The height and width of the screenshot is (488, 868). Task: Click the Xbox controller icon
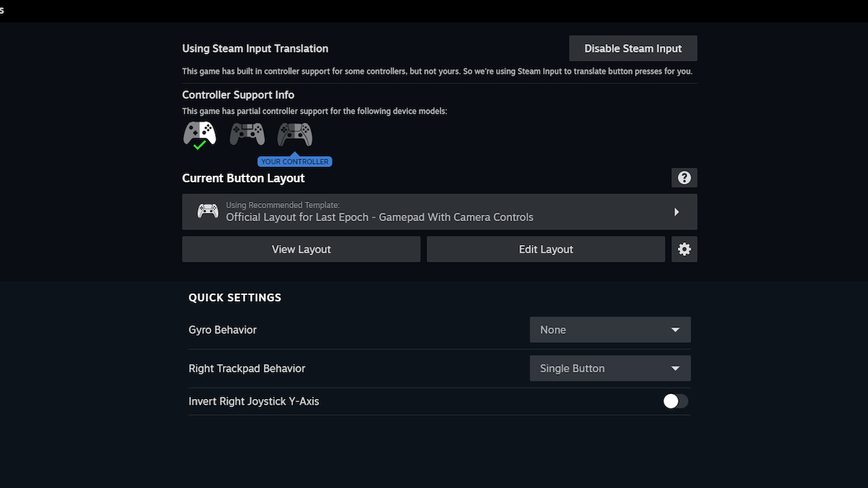(200, 133)
